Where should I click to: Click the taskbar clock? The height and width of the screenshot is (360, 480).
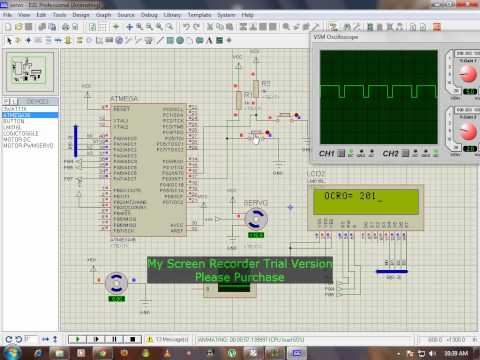[x=456, y=353]
